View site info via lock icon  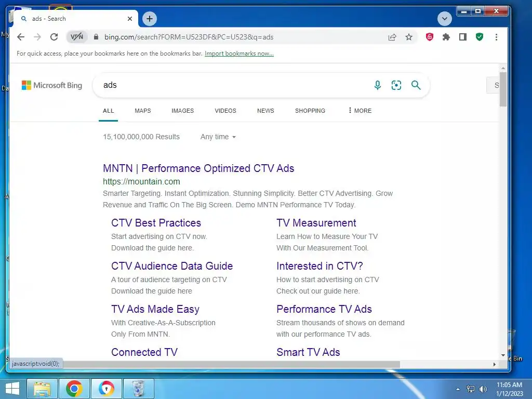pos(96,37)
